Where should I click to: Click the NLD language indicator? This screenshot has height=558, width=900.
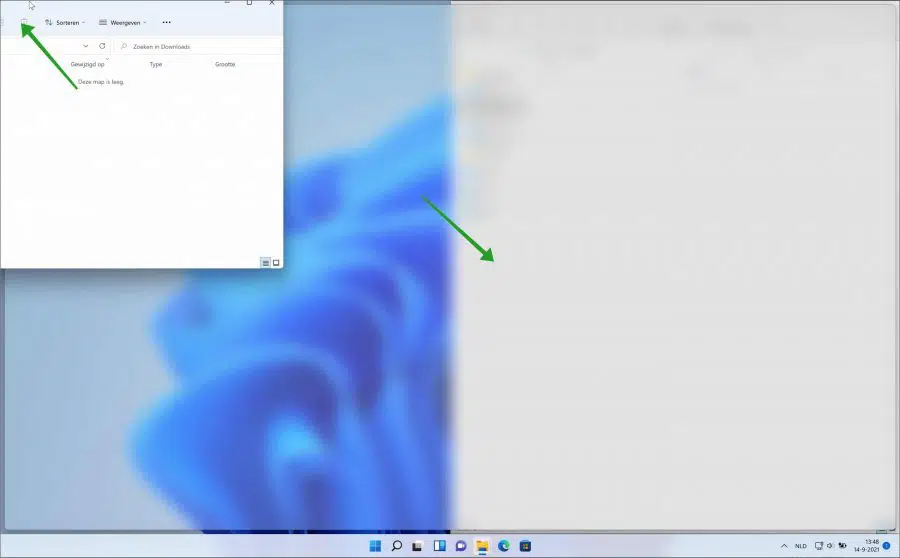click(801, 546)
